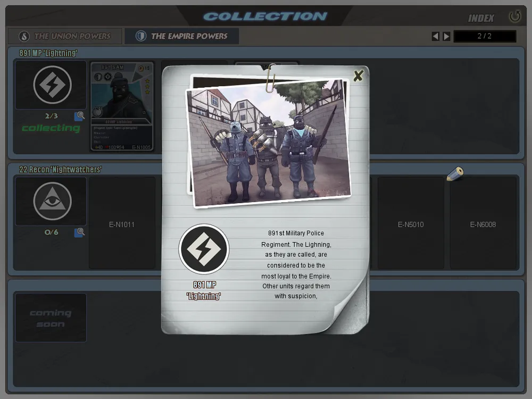Click the Nightwatchers eye pyramid emblem

52,201
